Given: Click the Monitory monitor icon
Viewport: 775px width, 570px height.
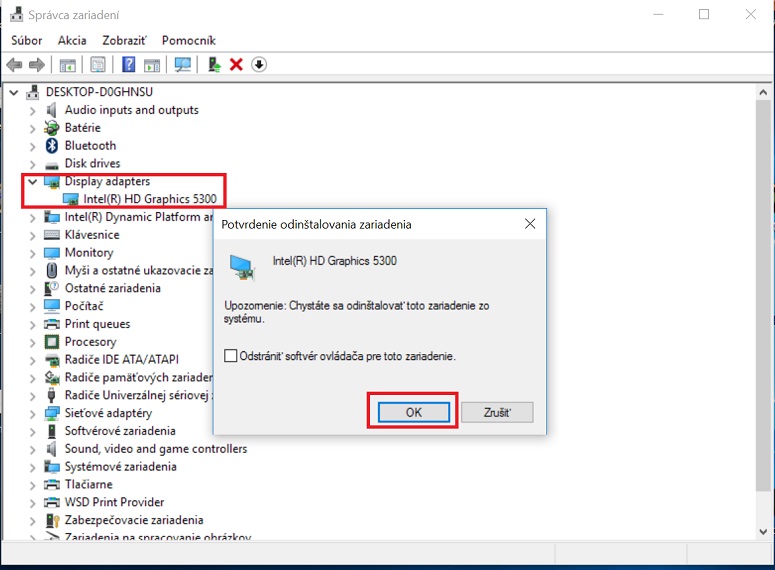Looking at the screenshot, I should [x=52, y=253].
